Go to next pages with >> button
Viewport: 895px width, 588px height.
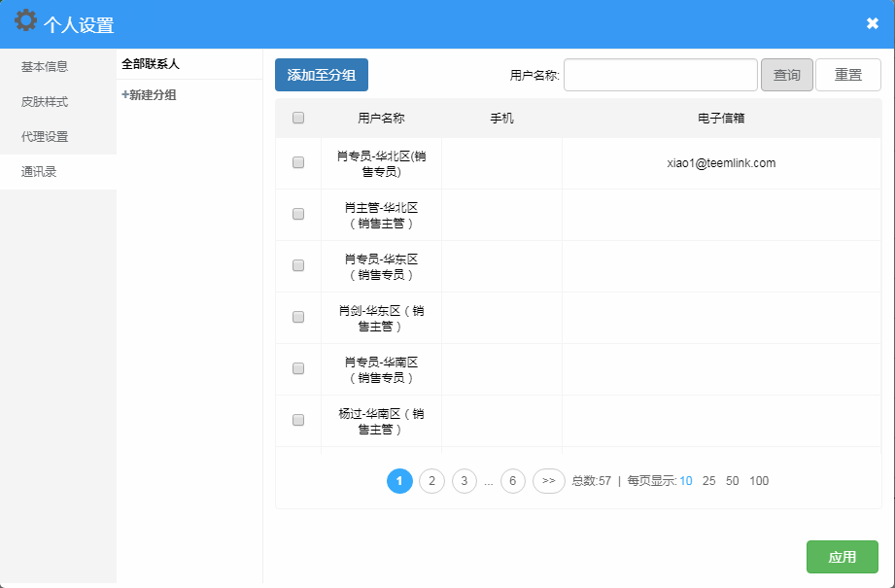pyautogui.click(x=548, y=481)
